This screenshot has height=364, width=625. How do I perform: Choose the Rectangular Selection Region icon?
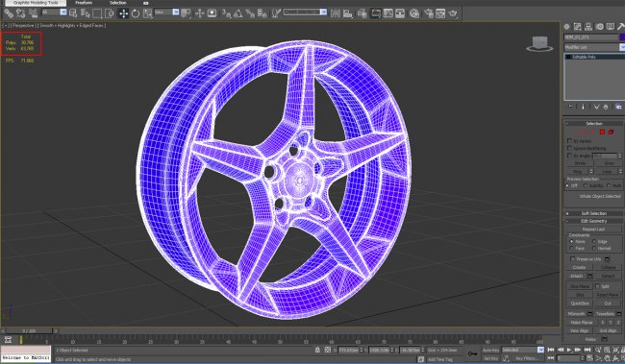point(97,13)
